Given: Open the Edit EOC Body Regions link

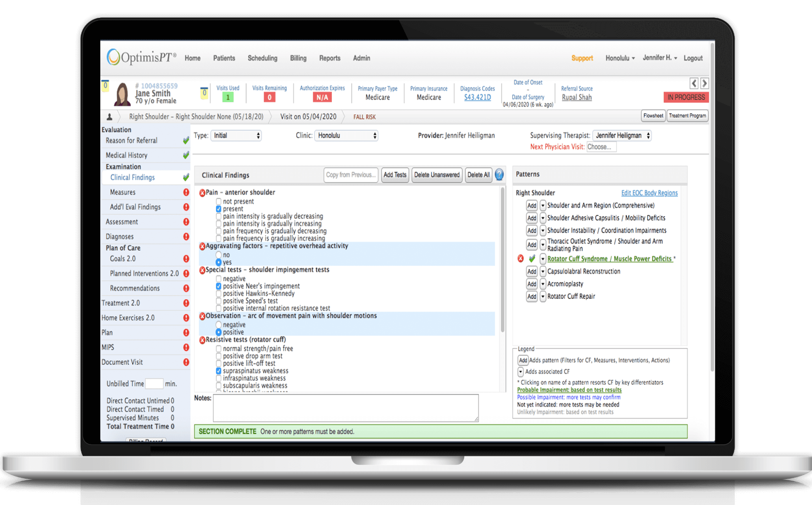Looking at the screenshot, I should [649, 193].
